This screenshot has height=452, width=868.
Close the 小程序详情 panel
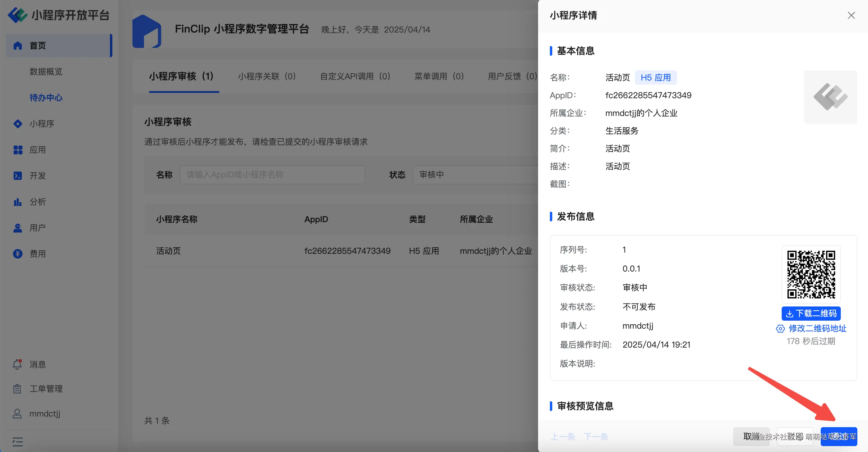851,15
